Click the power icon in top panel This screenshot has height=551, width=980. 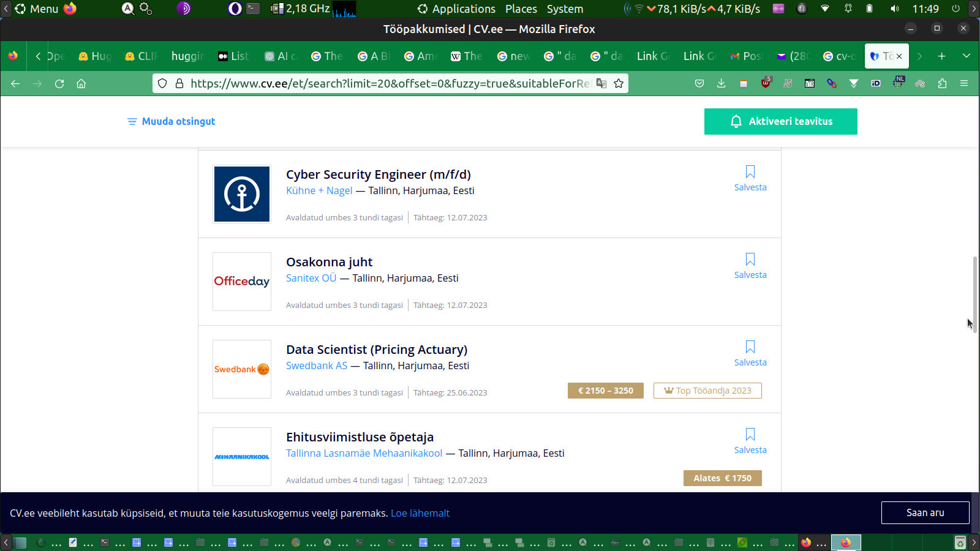click(x=956, y=9)
